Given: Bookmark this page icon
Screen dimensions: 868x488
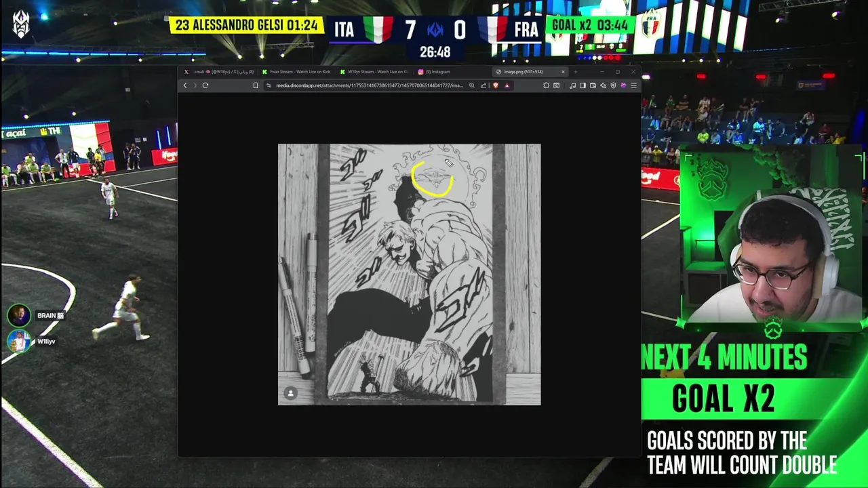Looking at the screenshot, I should 256,85.
